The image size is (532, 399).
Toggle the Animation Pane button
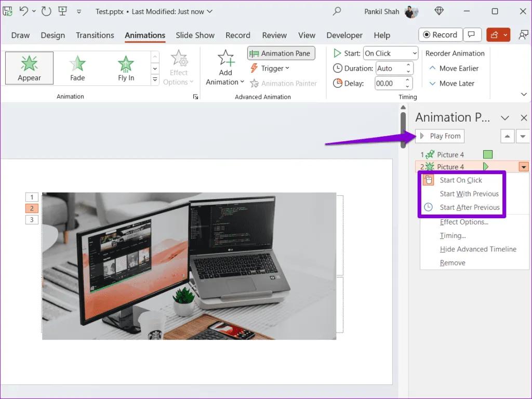281,53
